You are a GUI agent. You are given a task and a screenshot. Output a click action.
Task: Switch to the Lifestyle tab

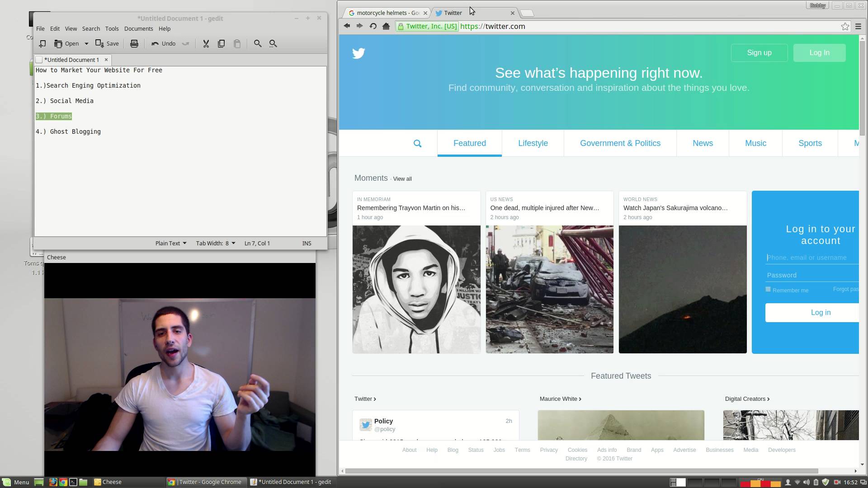533,143
